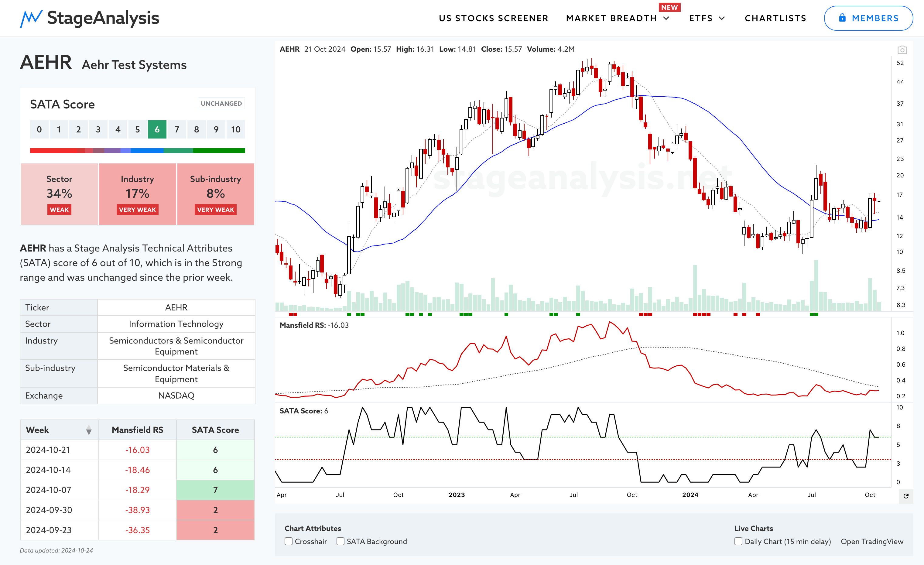Click the 2024 label on time axis
This screenshot has height=565, width=924.
(x=690, y=495)
